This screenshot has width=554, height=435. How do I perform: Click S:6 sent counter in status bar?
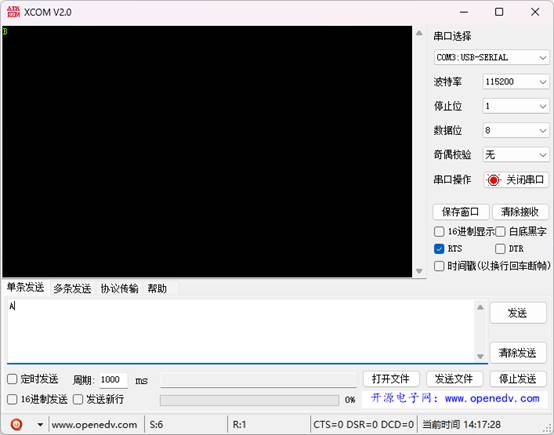point(156,424)
